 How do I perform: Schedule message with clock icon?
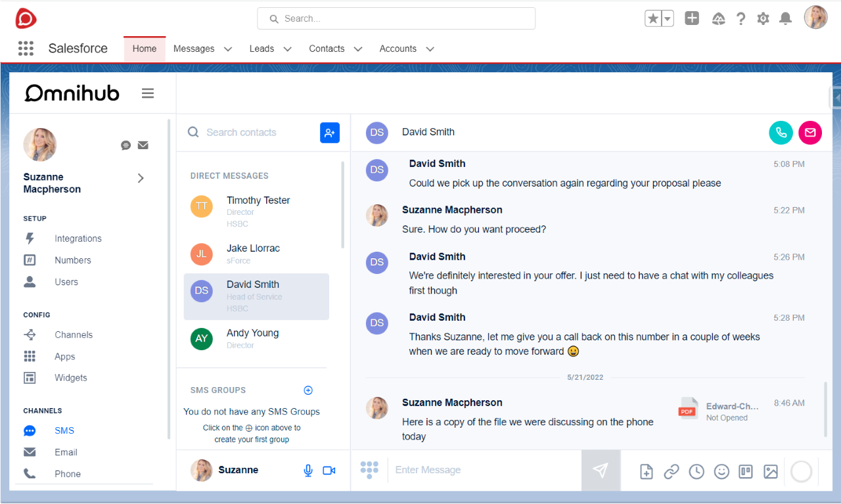point(696,471)
